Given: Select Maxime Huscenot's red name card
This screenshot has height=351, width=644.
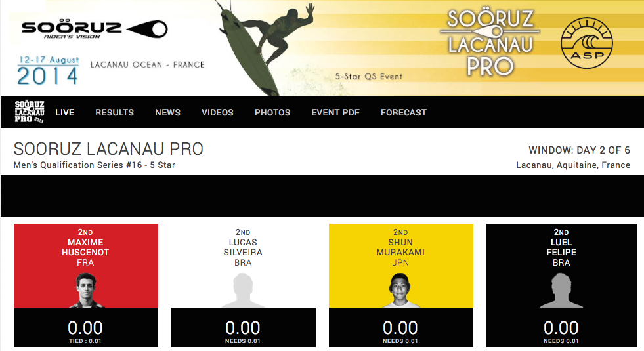Looking at the screenshot, I should click(86, 266).
